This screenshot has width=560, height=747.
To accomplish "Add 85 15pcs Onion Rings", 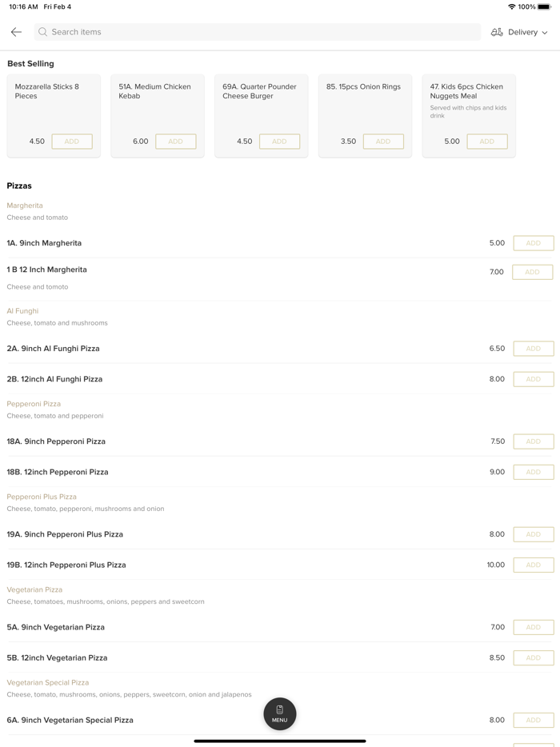I will [383, 142].
